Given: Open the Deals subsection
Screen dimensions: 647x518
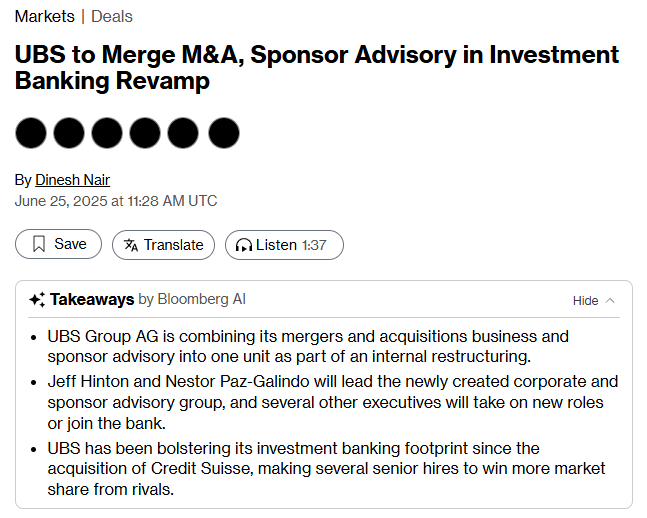Looking at the screenshot, I should point(112,17).
